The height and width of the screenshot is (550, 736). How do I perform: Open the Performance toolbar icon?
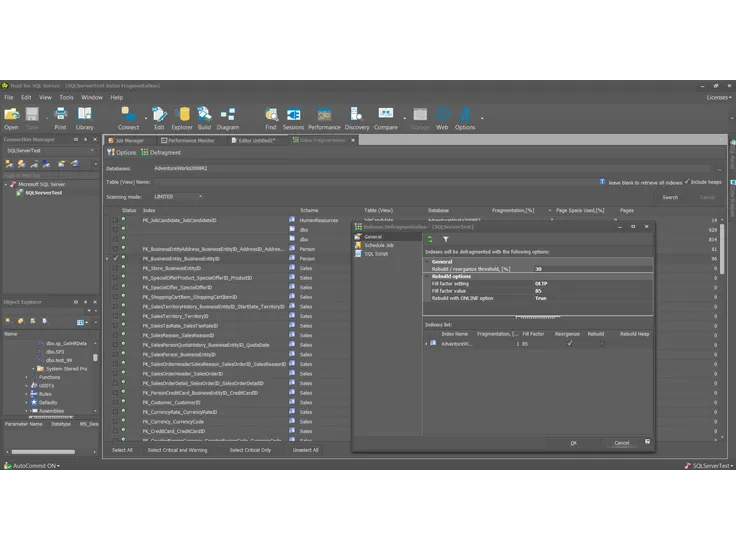pyautogui.click(x=324, y=114)
